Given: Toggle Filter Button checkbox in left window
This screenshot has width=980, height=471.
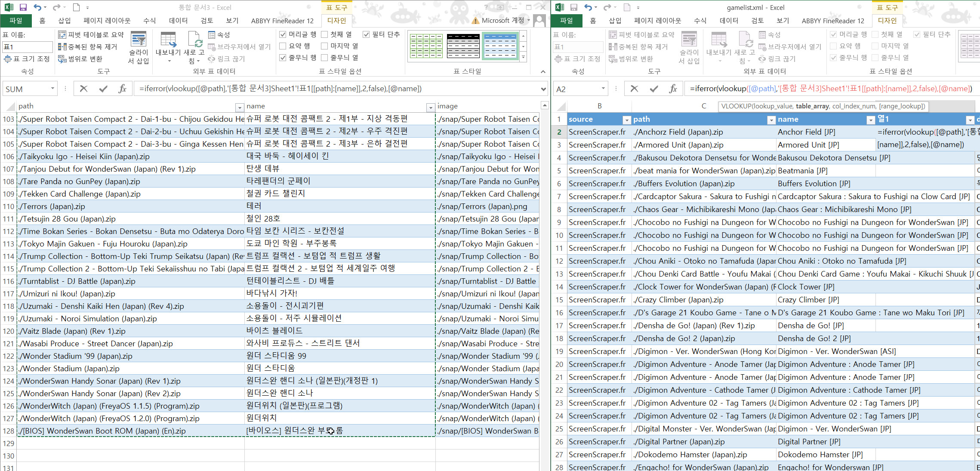Looking at the screenshot, I should click(x=382, y=34).
